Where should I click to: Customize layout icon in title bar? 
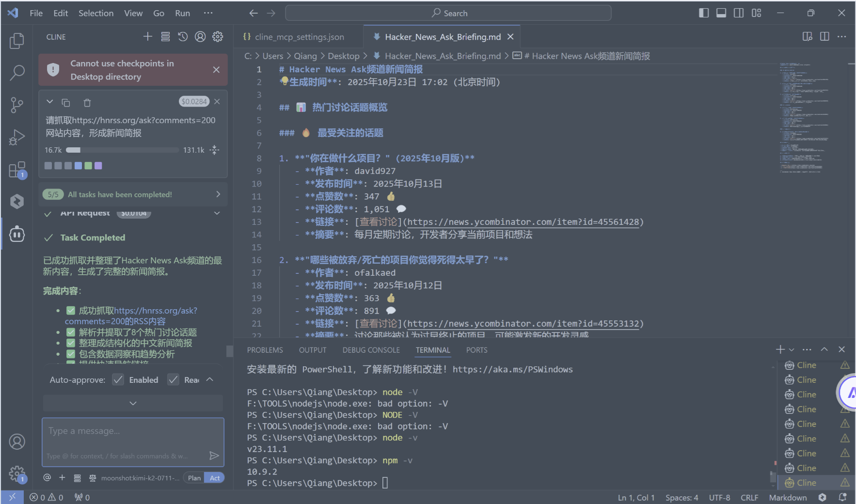coord(756,13)
